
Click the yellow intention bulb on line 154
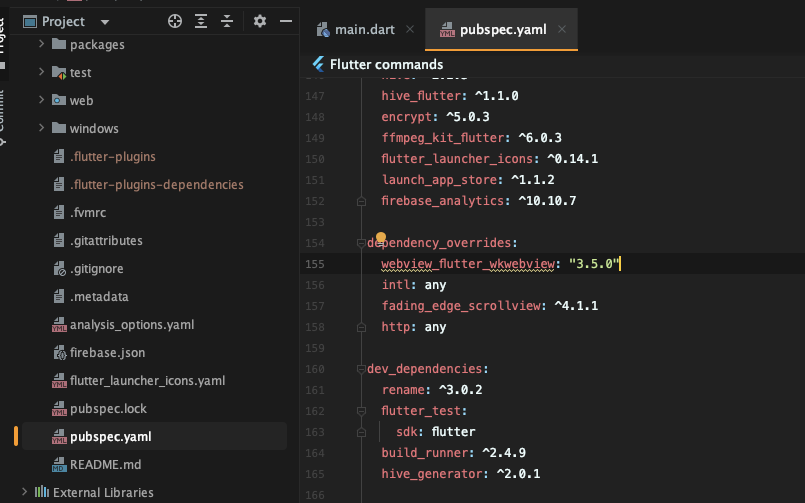pos(380,237)
